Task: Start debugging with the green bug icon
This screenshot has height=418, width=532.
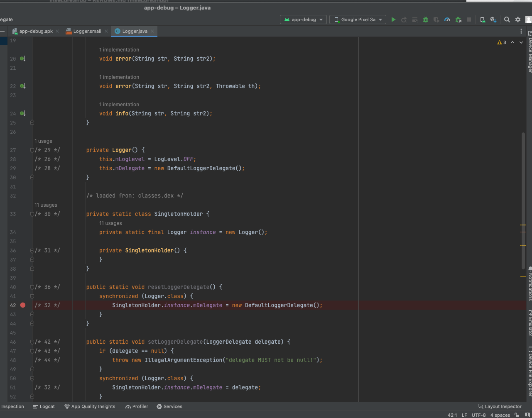Action: 426,20
